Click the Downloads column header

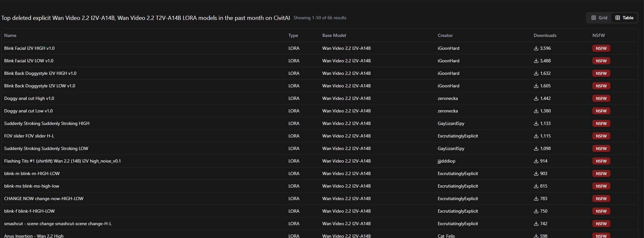click(x=545, y=35)
